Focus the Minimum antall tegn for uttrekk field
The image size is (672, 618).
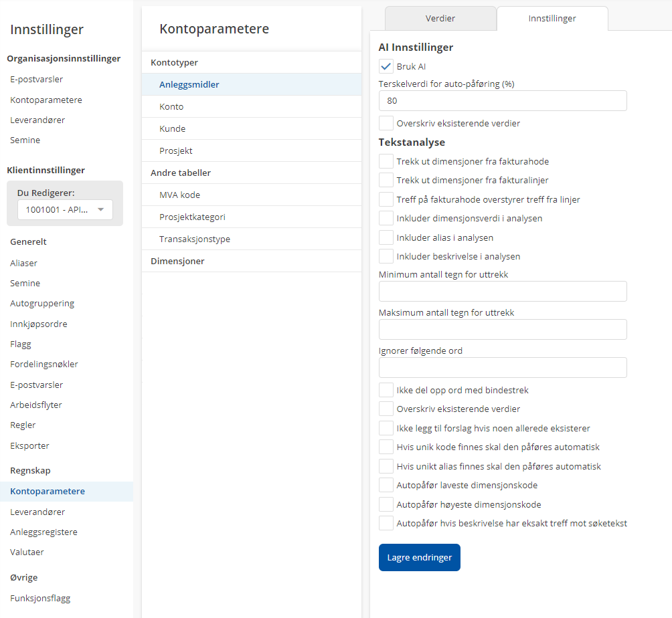pos(503,292)
